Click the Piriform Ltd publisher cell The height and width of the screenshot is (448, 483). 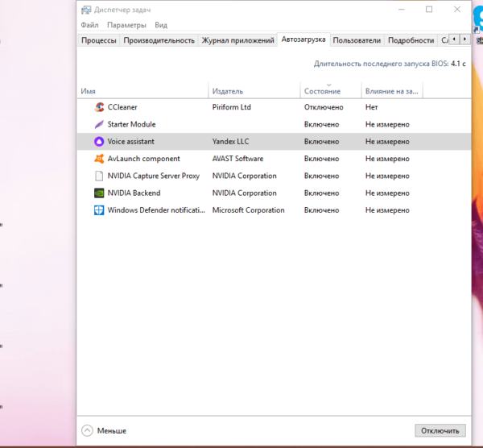(231, 107)
